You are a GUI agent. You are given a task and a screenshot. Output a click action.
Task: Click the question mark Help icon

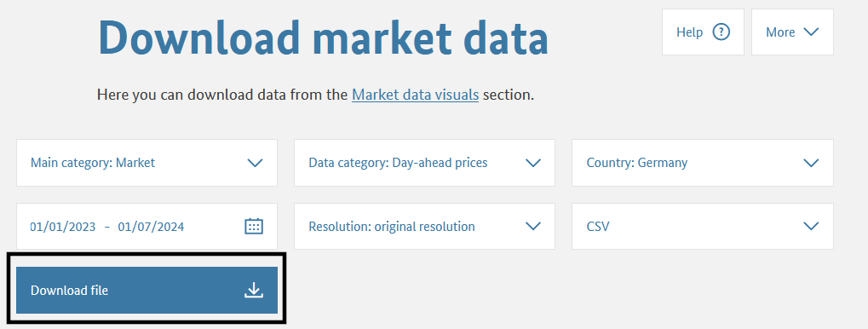coord(721,32)
